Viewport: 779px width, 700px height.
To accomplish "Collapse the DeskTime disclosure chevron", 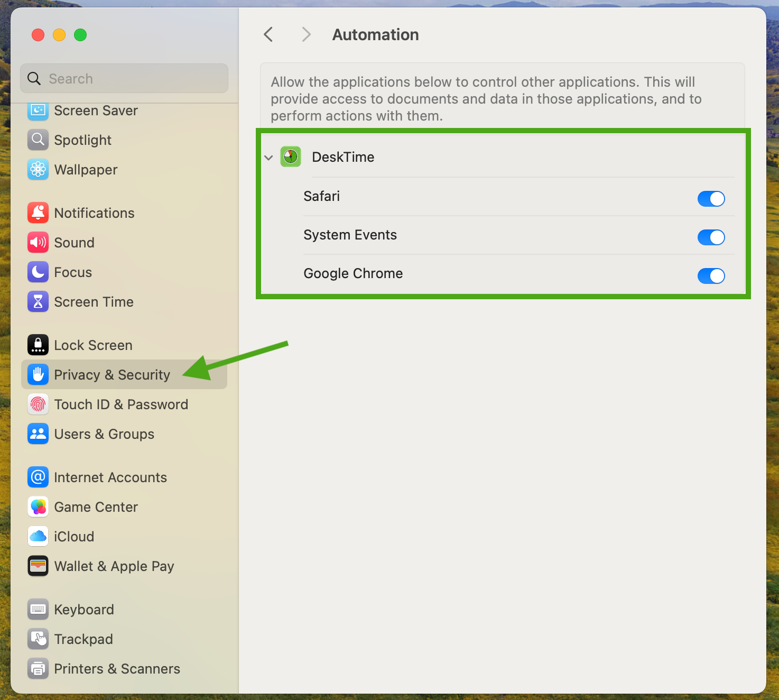I will (x=268, y=158).
